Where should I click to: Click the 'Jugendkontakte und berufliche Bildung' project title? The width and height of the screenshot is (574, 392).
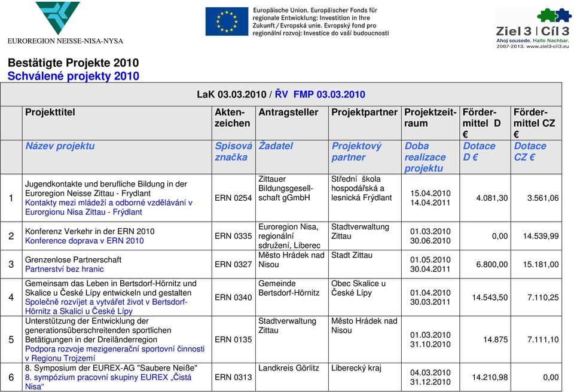click(x=106, y=188)
